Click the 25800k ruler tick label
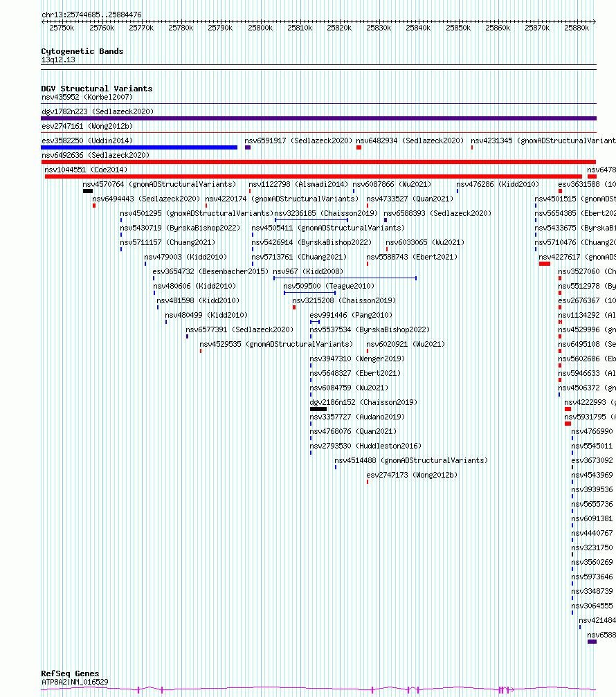616x697 pixels. click(x=260, y=28)
